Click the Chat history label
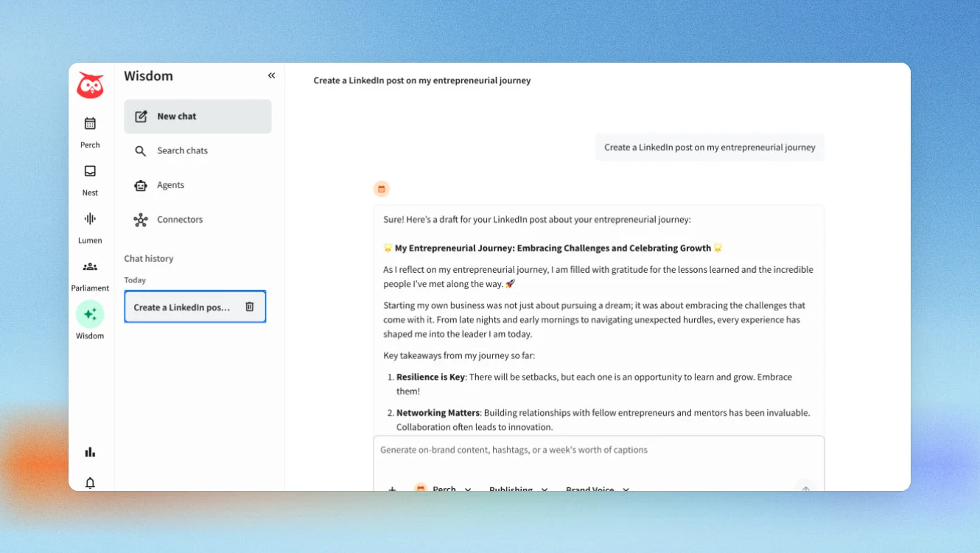The width and height of the screenshot is (980, 553). click(x=149, y=259)
